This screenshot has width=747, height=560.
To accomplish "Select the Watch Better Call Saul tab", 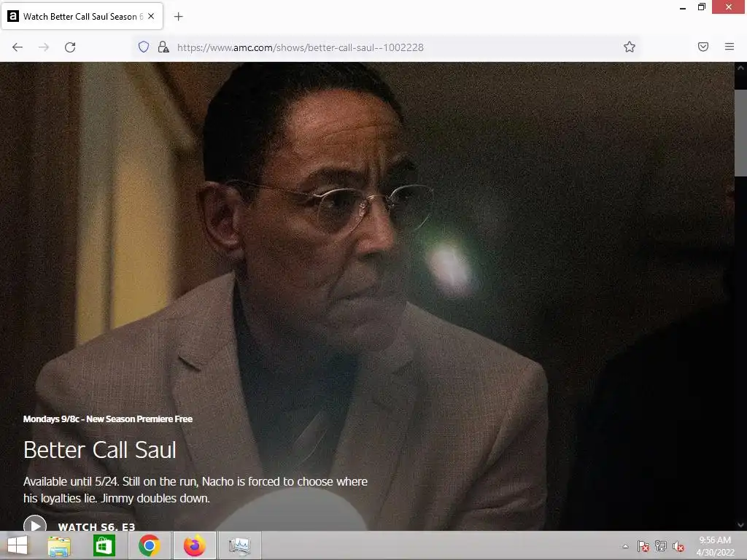I will [82, 16].
